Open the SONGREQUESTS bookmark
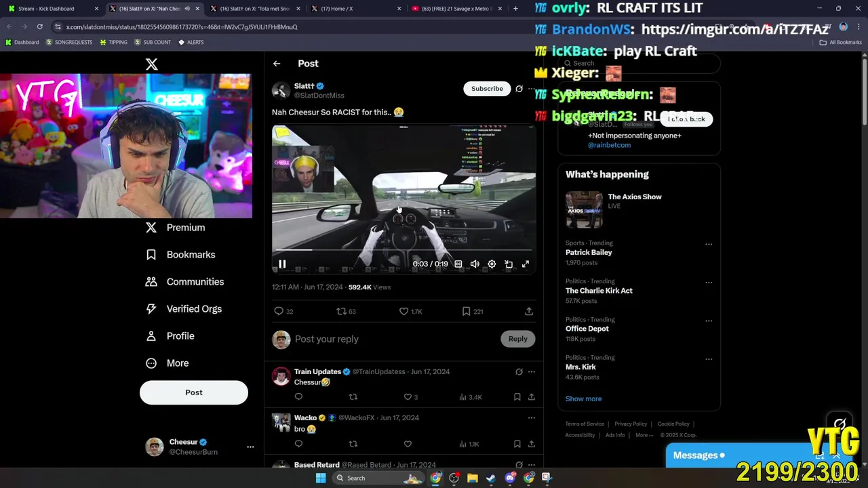Viewport: 868px width, 488px height. (x=69, y=42)
